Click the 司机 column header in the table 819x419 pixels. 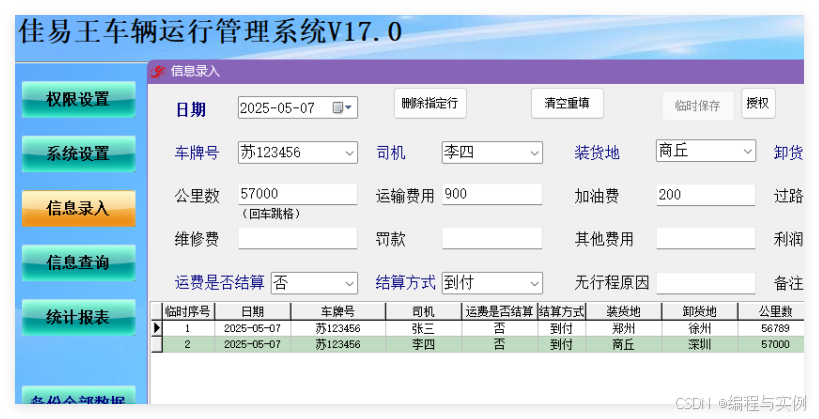pos(423,311)
